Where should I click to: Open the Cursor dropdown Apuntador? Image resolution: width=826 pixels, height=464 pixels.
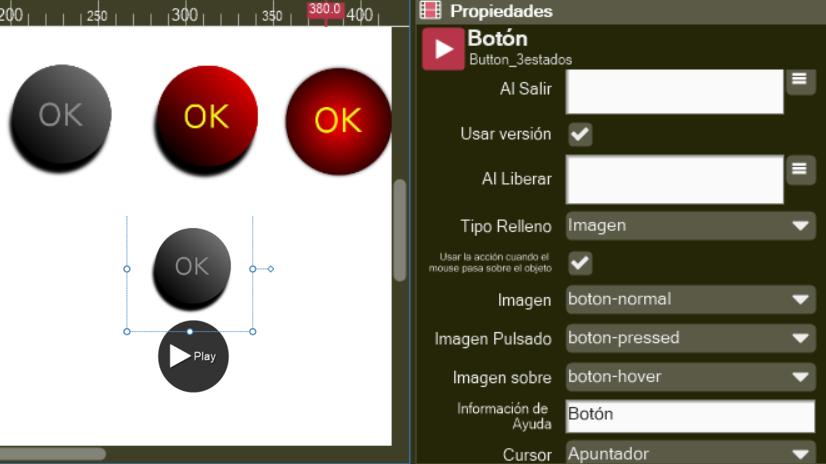point(690,453)
